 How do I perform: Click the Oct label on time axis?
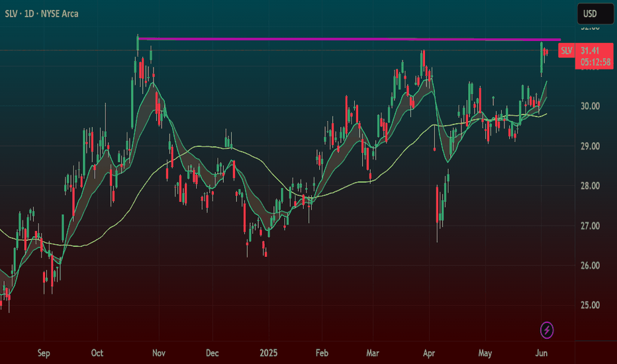97,353
